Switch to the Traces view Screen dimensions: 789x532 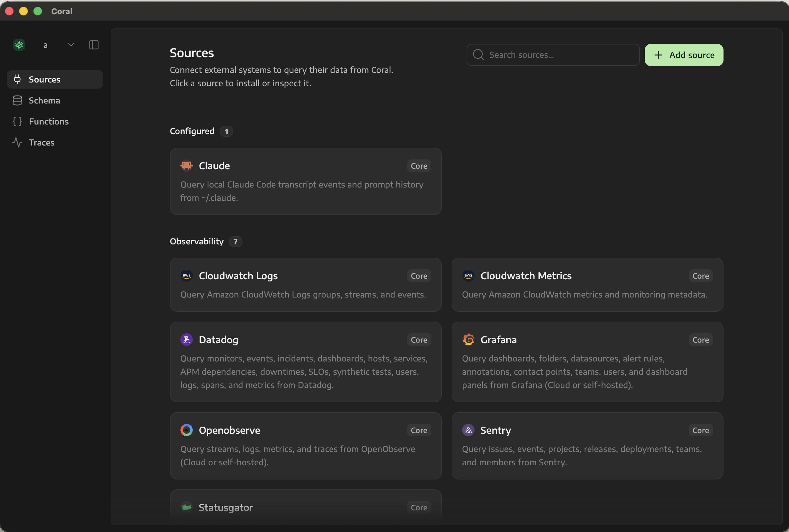point(55,142)
